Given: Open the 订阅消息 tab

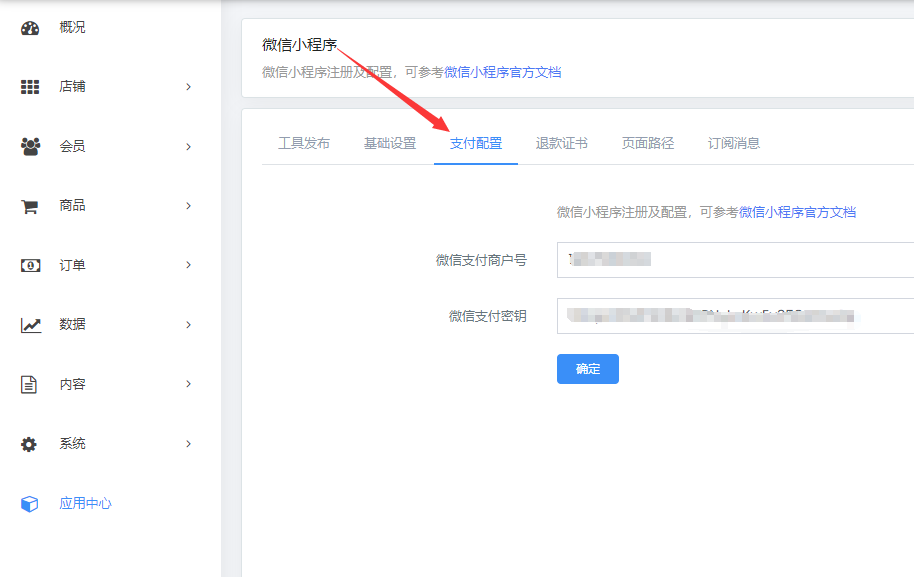Looking at the screenshot, I should coord(733,143).
